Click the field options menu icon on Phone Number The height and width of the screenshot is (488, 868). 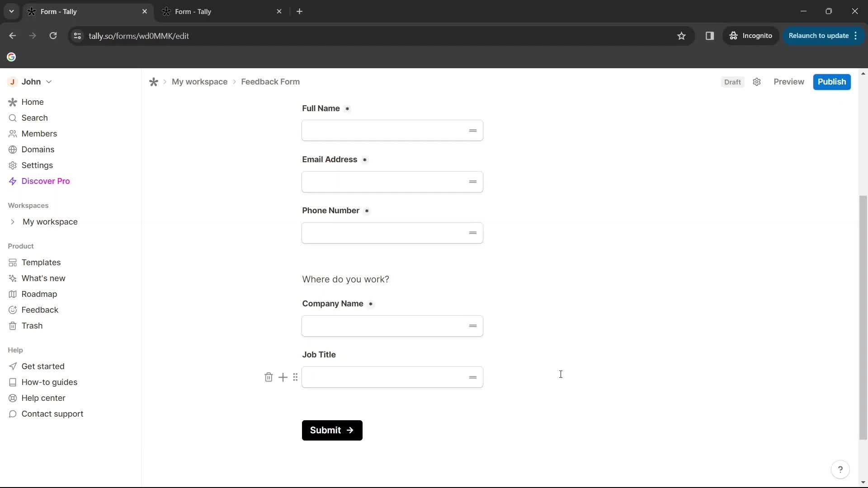(x=473, y=232)
